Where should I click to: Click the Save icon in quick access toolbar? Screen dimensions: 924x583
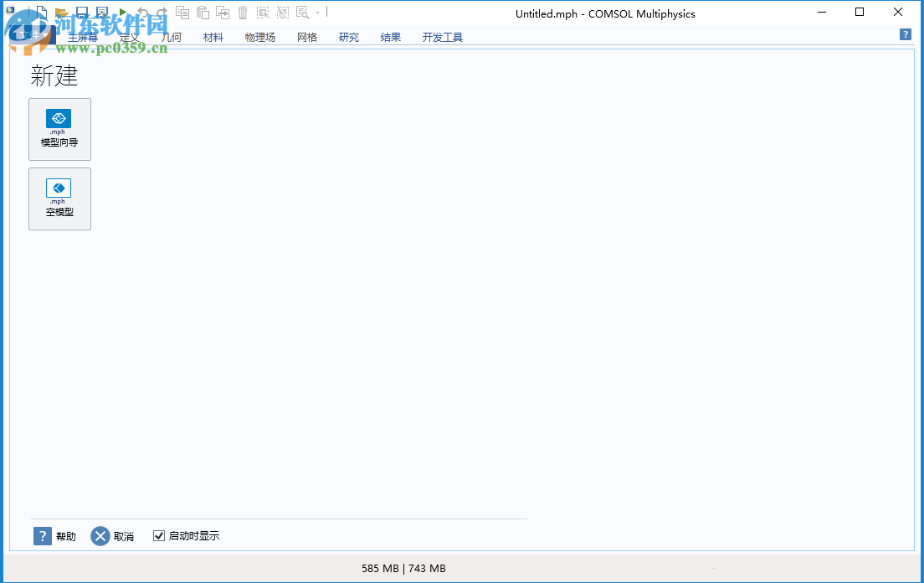(x=81, y=13)
